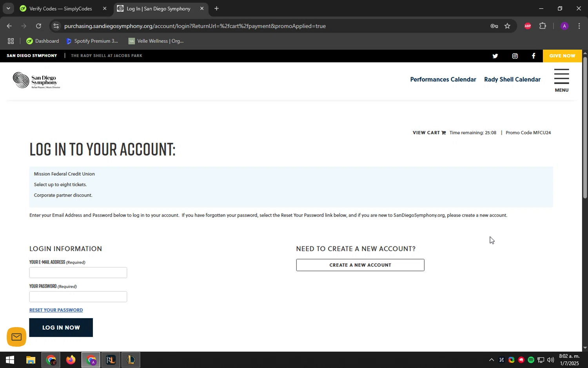The width and height of the screenshot is (588, 368).
Task: Open the tab search dropdown arrow
Action: pos(8,9)
